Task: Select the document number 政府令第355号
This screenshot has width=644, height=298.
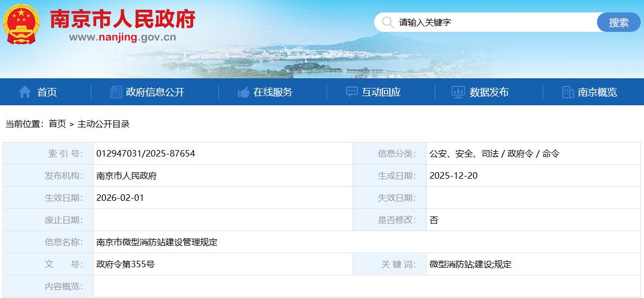Action: click(x=125, y=264)
